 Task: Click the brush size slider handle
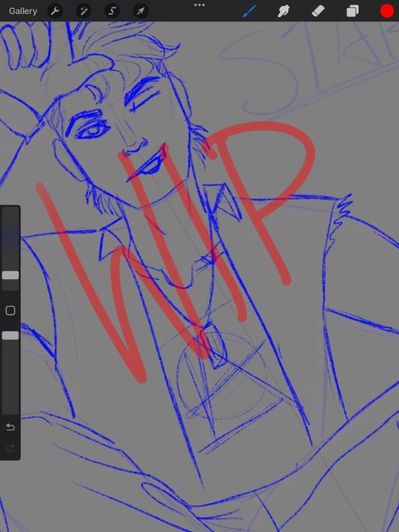tap(10, 275)
